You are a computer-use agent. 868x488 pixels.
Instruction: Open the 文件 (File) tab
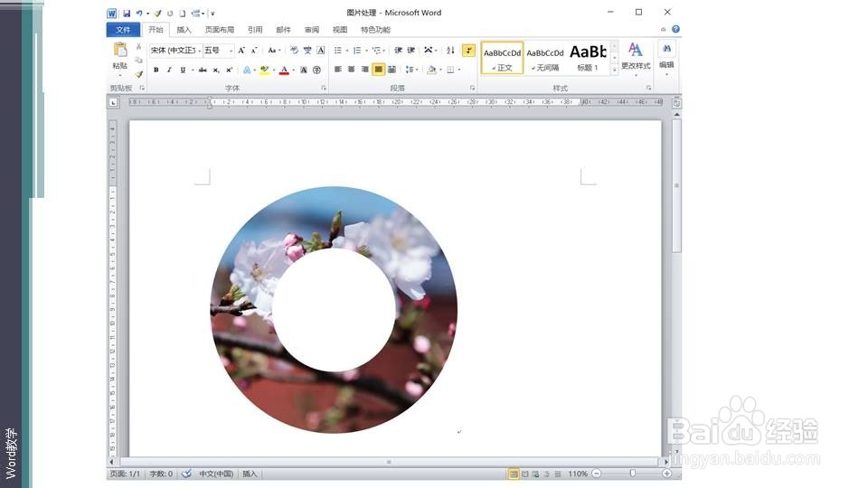click(x=123, y=30)
